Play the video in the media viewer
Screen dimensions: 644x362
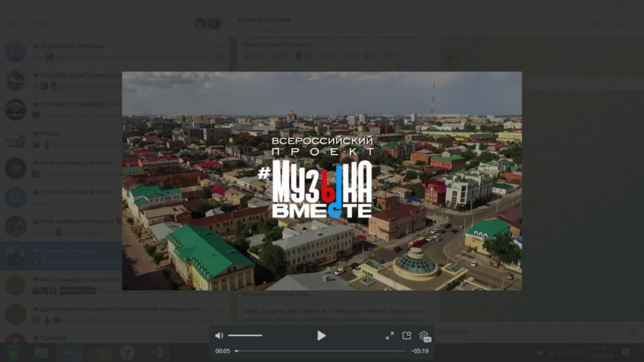(x=321, y=336)
